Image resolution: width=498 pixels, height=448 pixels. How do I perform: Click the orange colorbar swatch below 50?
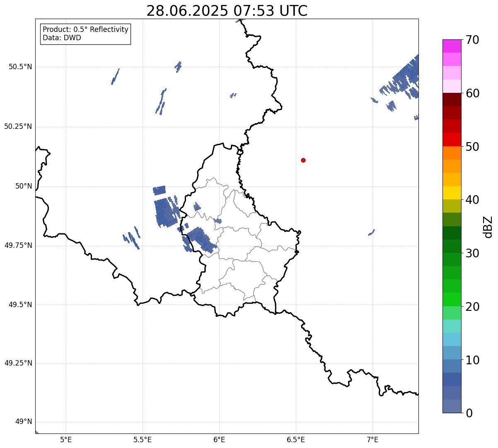coord(452,153)
